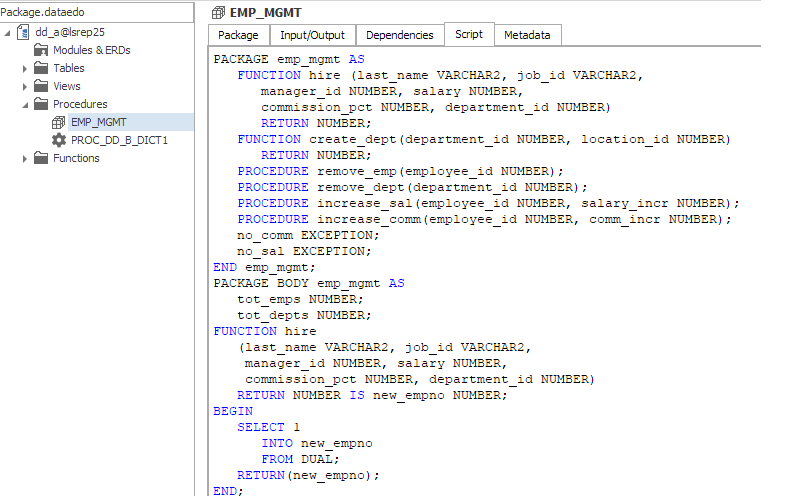Open the Input/Output tab

tap(312, 35)
